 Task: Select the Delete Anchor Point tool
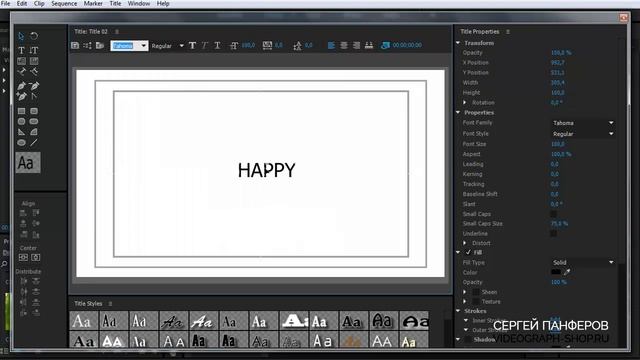coord(34,86)
